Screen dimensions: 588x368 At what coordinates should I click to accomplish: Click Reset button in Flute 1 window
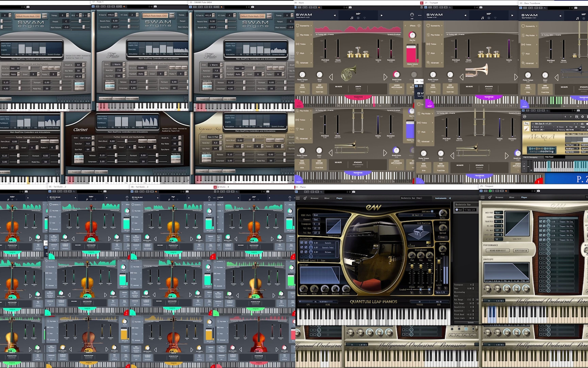[x=105, y=99]
